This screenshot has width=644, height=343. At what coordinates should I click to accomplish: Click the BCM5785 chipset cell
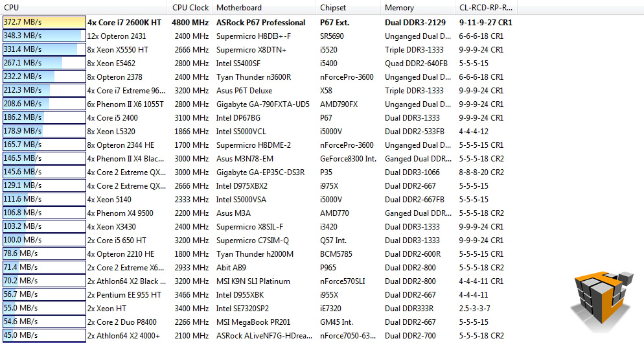[x=336, y=254]
